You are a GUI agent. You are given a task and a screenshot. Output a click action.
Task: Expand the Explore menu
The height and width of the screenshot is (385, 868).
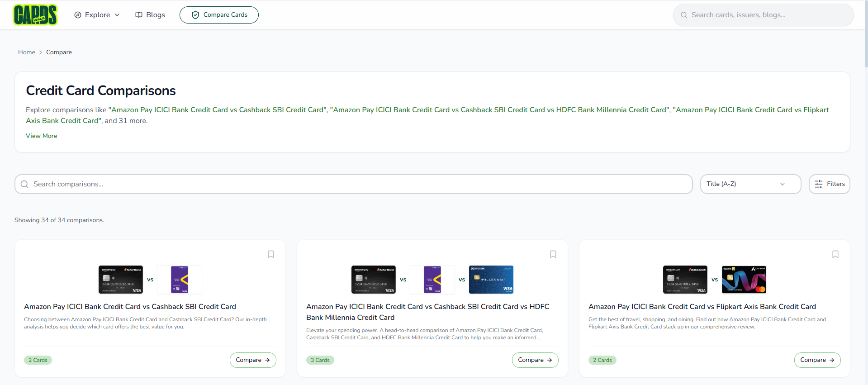(97, 15)
